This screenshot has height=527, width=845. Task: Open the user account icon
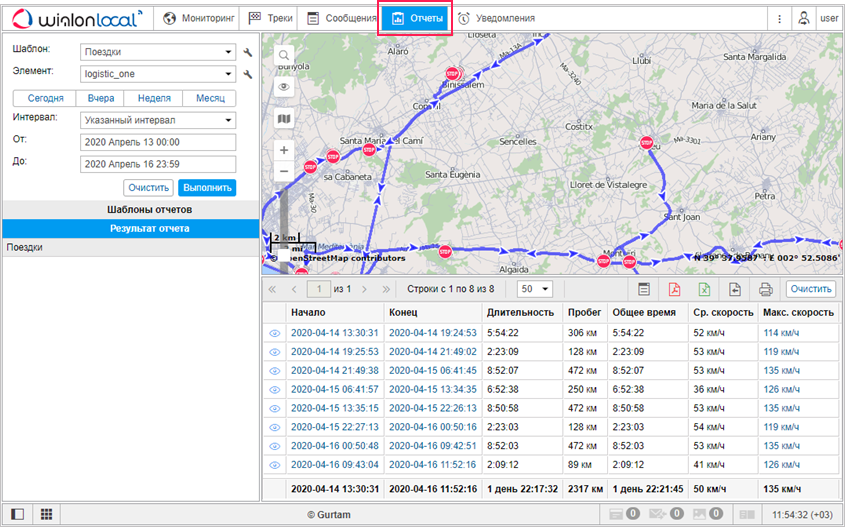pos(803,18)
